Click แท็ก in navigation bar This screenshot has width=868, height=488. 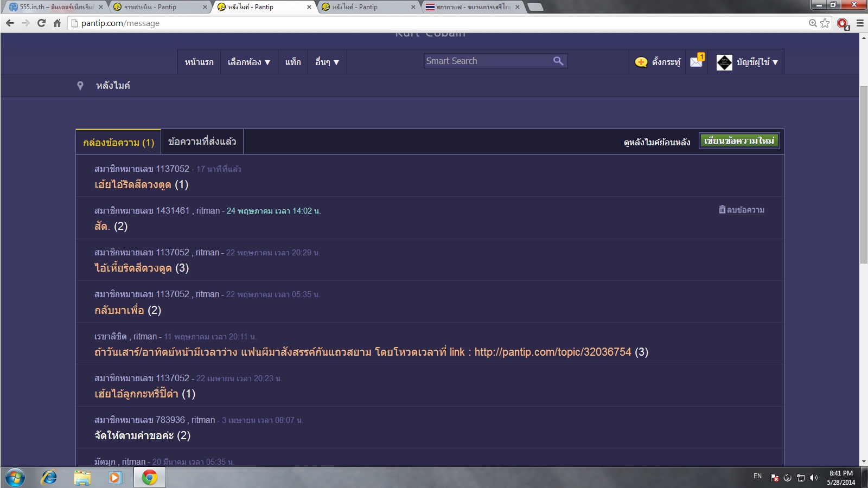pos(293,62)
